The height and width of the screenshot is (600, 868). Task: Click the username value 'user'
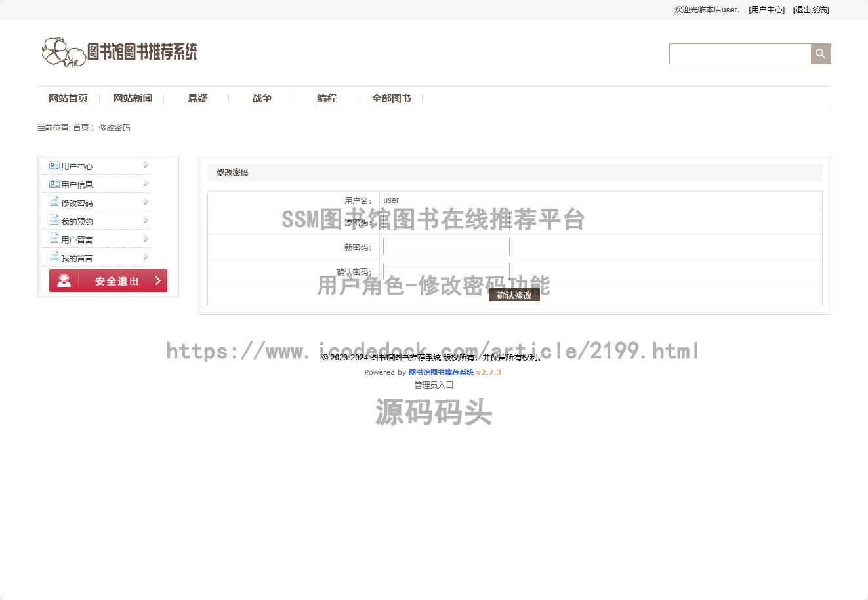click(391, 200)
